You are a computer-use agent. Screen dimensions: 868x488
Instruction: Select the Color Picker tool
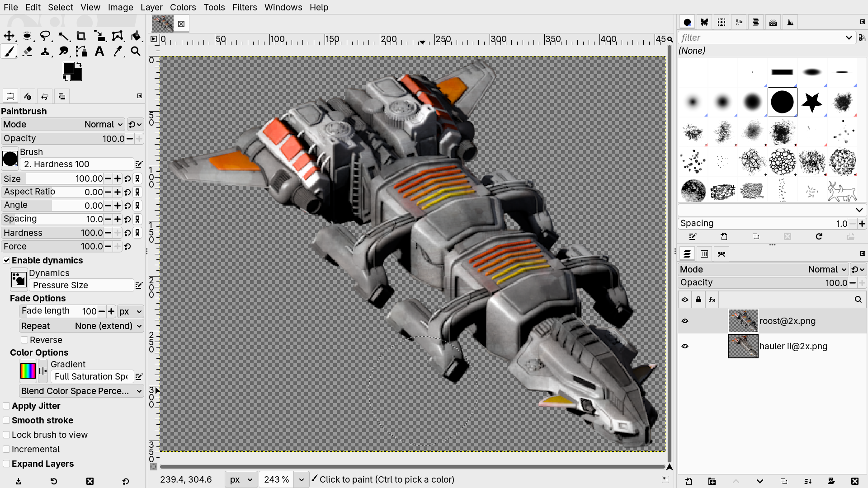pyautogui.click(x=118, y=52)
